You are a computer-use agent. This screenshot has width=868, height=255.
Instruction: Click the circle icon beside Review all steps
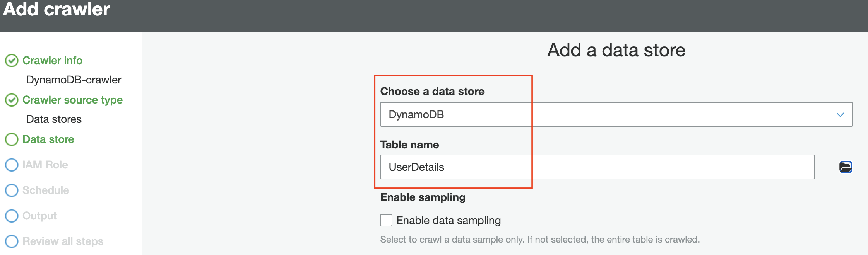[12, 241]
